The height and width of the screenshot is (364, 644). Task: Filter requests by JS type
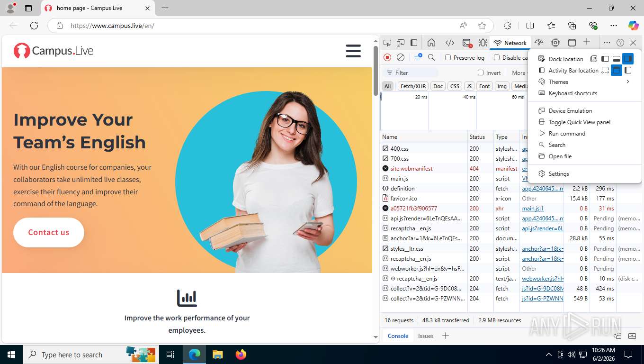[x=469, y=86]
